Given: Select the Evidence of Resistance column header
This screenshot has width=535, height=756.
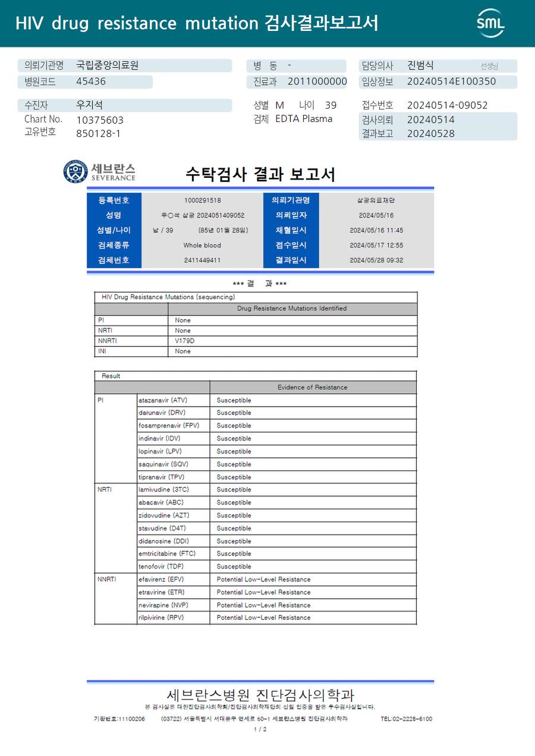Looking at the screenshot, I should (313, 388).
